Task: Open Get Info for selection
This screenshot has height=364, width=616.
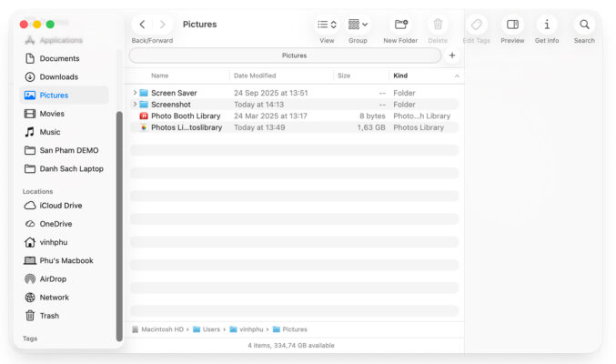Action: click(x=547, y=25)
